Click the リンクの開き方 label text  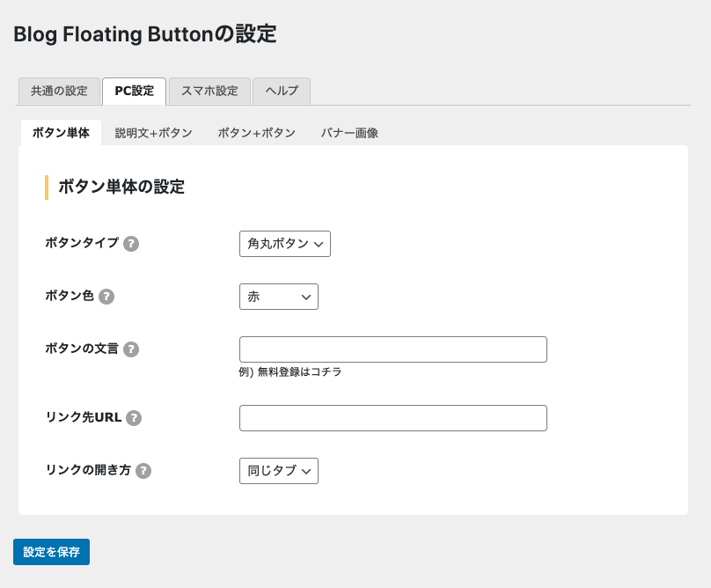tap(88, 469)
